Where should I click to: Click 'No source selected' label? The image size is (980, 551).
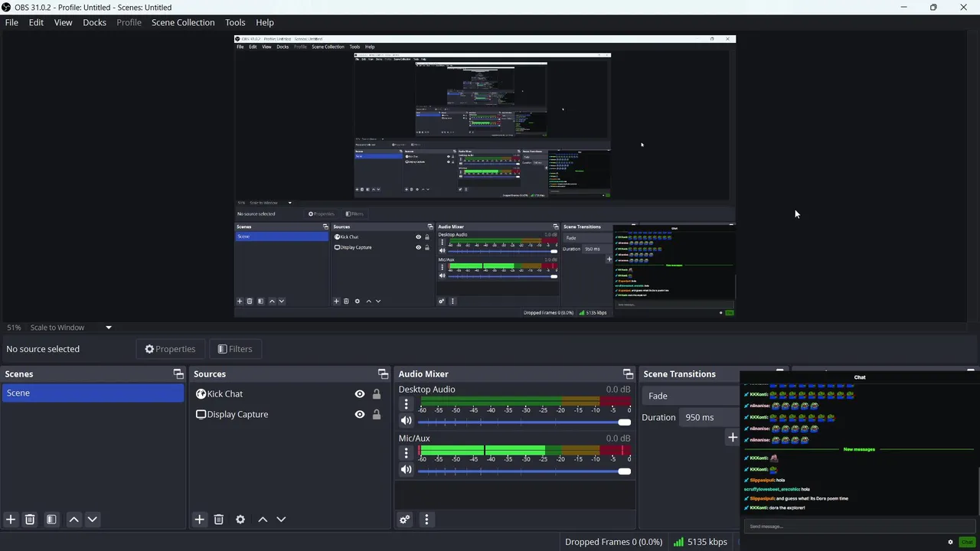(x=43, y=349)
